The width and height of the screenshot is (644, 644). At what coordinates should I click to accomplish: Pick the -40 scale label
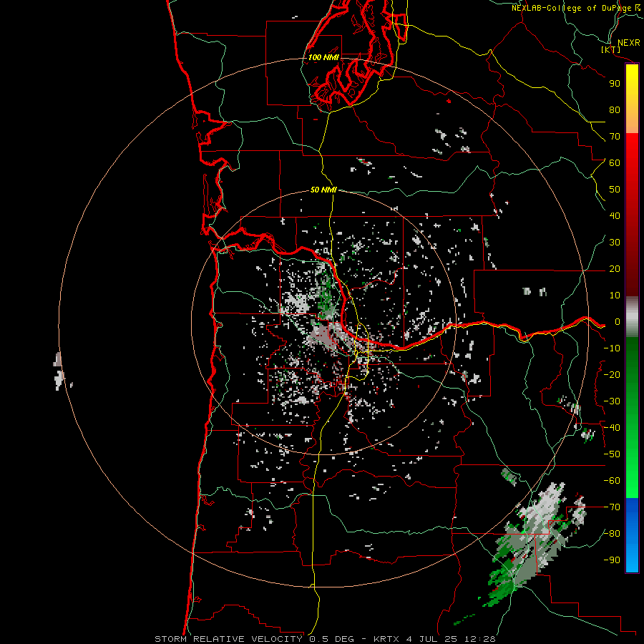(612, 428)
